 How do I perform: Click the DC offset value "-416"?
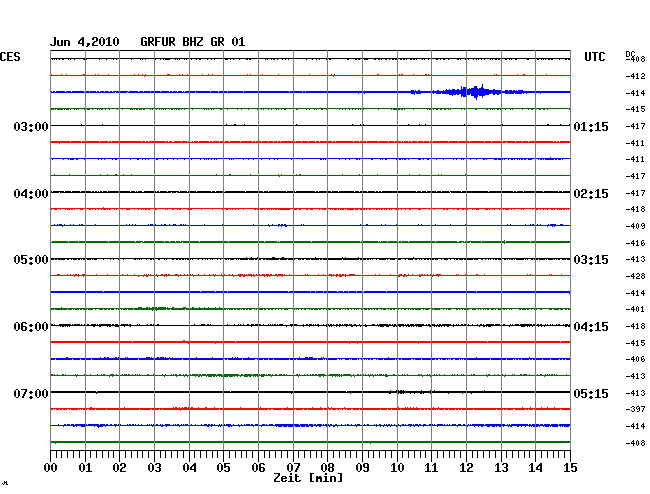tap(635, 243)
